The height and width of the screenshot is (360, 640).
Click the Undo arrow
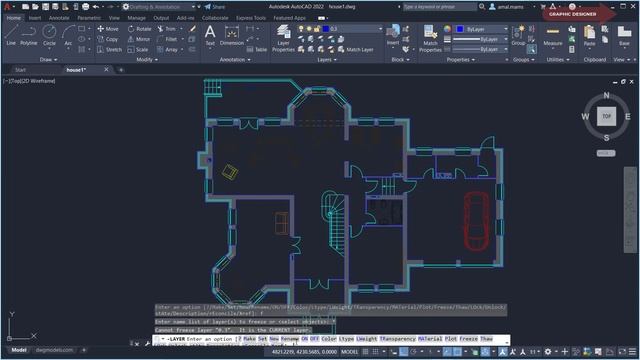pos(96,7)
